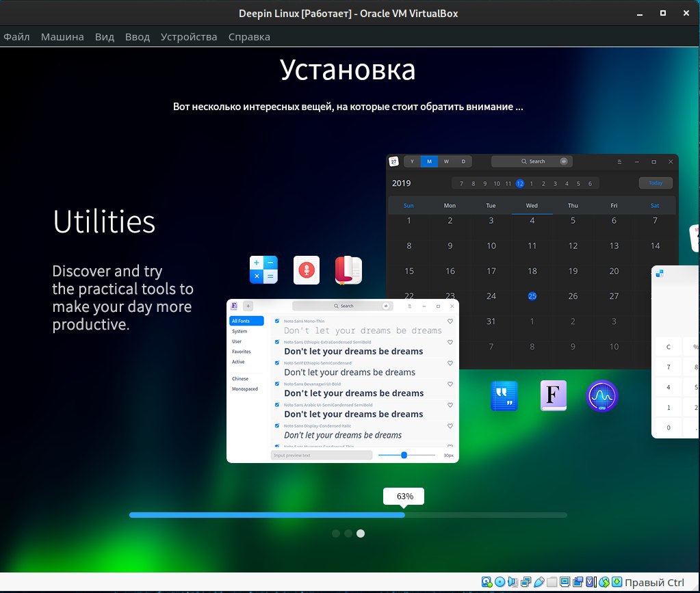
Task: Open the virtual display indicator in status bar
Action: pyautogui.click(x=565, y=582)
